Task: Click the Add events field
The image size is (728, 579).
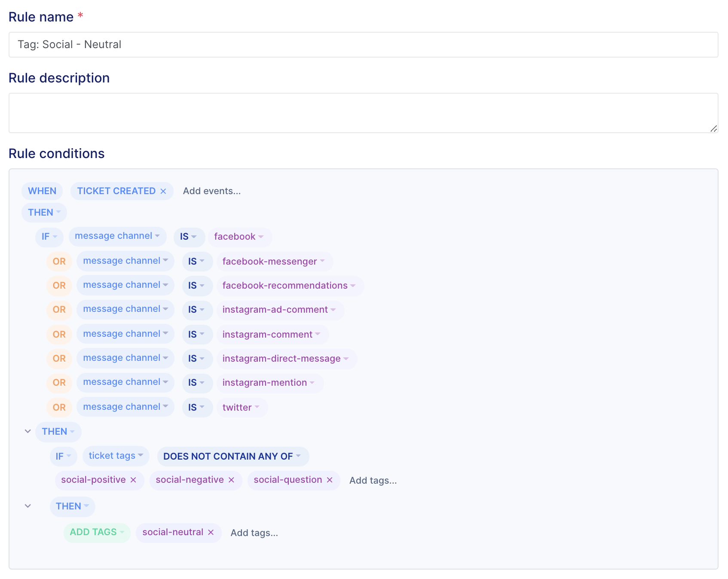Action: point(212,191)
